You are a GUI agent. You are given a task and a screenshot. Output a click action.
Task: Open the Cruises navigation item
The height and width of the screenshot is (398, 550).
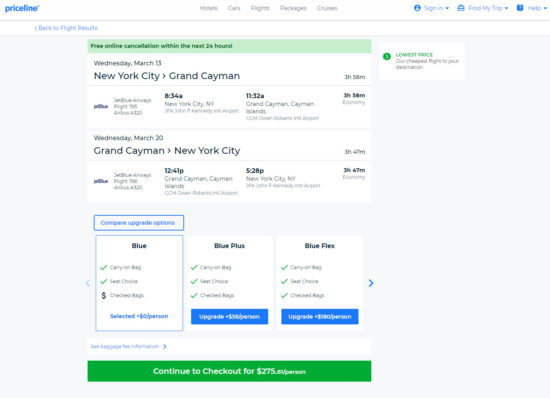coord(327,8)
